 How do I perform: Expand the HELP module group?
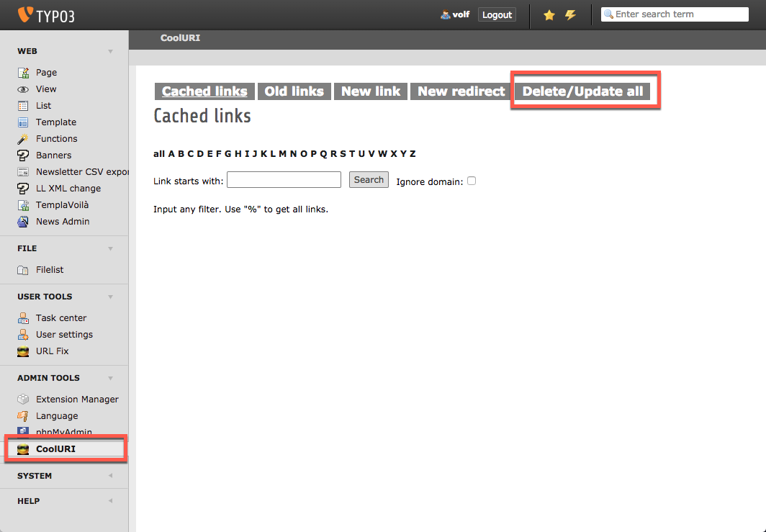click(x=110, y=501)
